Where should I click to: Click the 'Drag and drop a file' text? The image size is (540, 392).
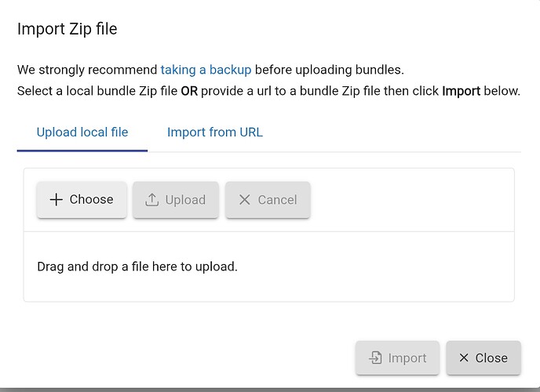pos(137,267)
